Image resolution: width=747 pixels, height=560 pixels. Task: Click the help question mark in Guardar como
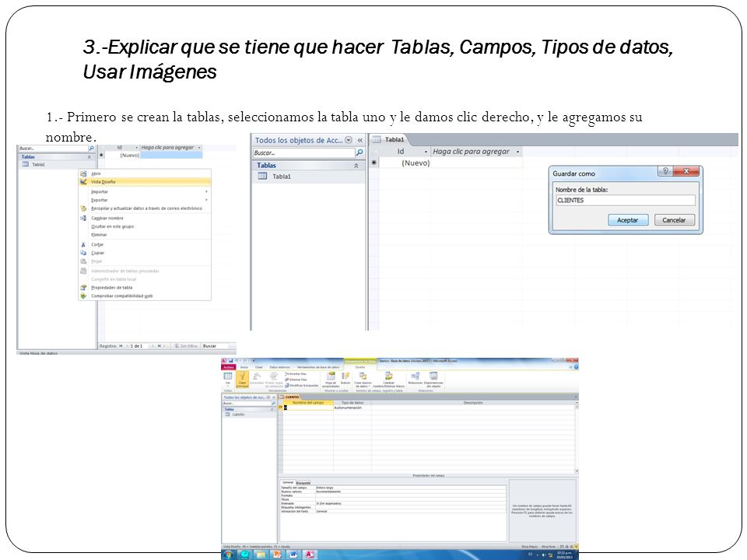(665, 171)
